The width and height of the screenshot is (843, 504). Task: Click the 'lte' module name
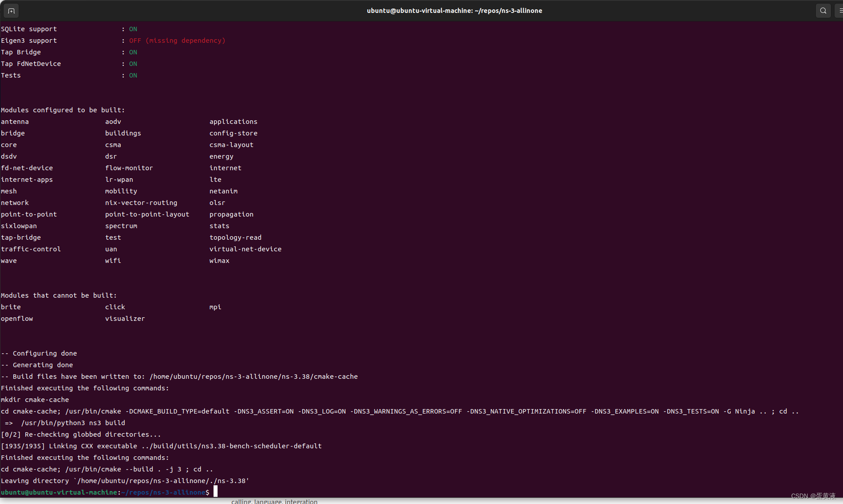point(215,180)
